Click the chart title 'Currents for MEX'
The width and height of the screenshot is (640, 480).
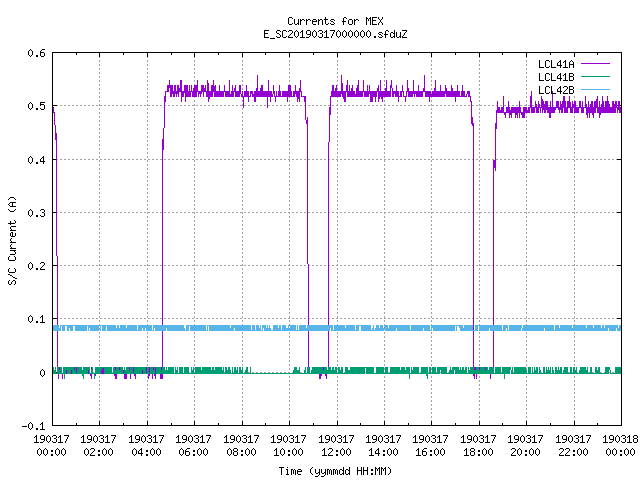point(335,21)
